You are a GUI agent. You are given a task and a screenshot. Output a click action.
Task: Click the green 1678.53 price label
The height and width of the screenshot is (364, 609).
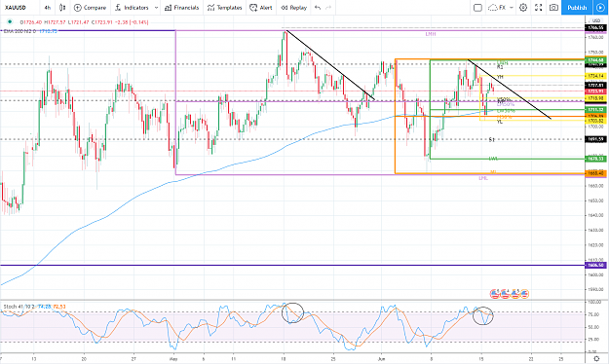click(x=595, y=159)
